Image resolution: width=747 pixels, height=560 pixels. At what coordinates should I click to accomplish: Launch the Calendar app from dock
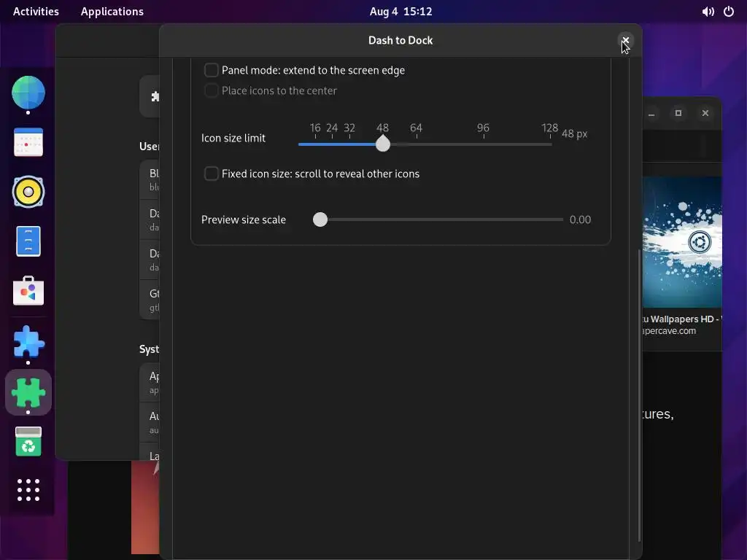coord(28,142)
